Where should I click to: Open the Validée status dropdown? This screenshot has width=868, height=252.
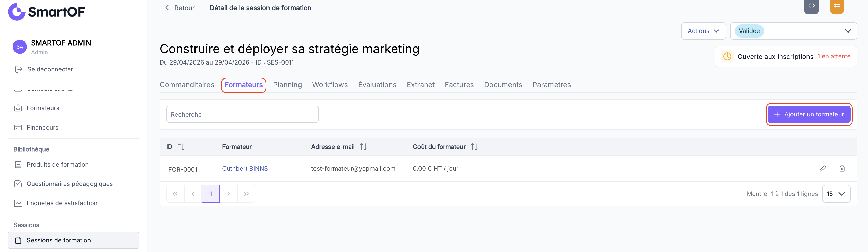tap(794, 31)
